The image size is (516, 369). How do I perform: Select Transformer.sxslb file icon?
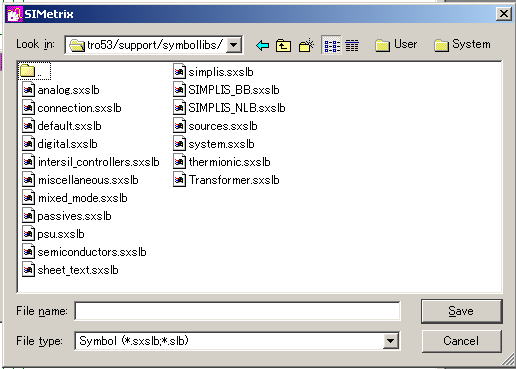tap(179, 180)
